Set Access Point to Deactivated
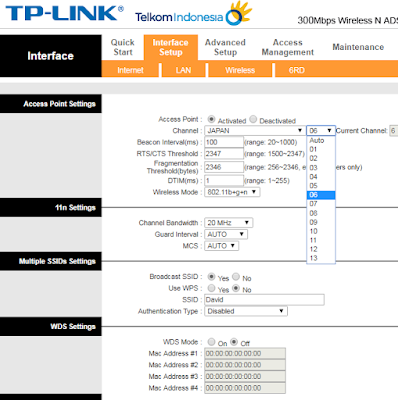Screen dimensions: 398x400 (253, 119)
